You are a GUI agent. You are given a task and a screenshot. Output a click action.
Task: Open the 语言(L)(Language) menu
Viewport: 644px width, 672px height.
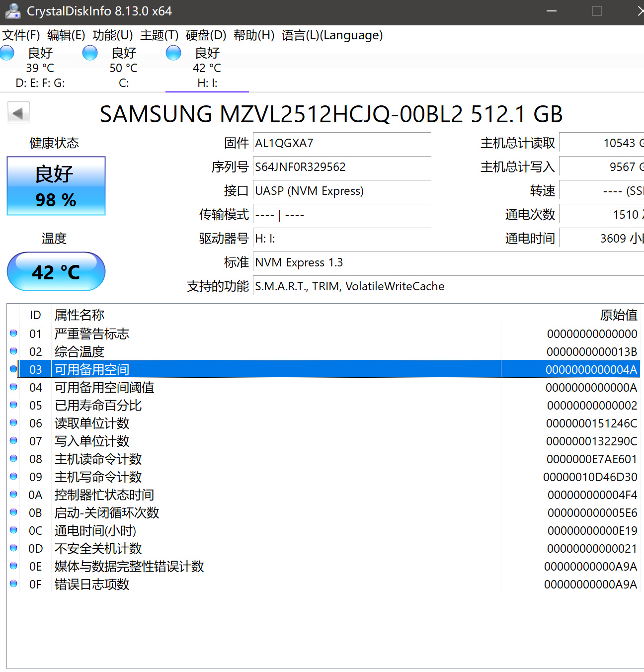332,35
